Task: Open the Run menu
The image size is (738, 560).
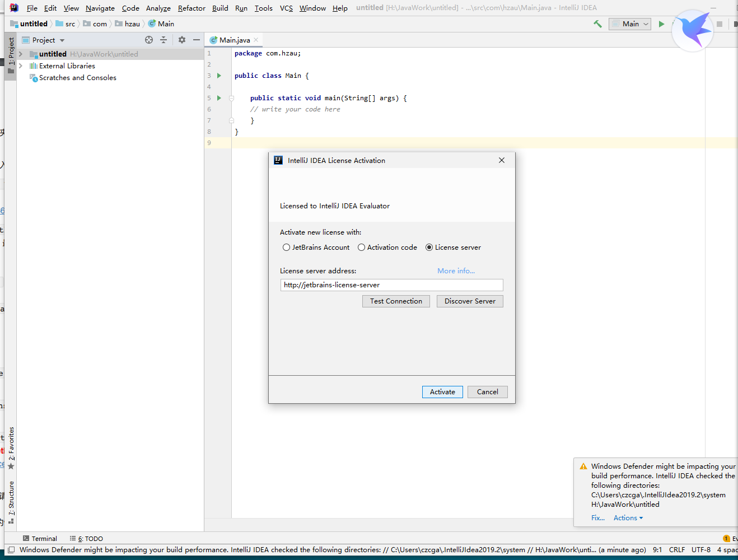Action: (x=241, y=8)
